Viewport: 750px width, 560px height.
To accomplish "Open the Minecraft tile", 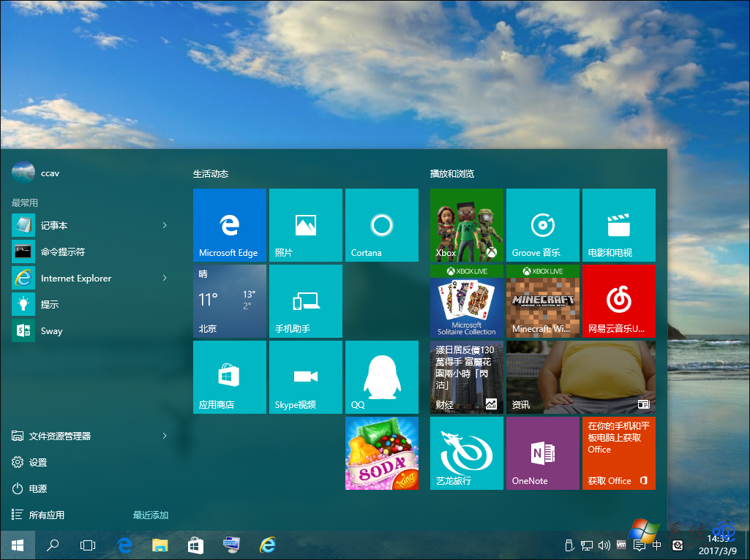I will 542,301.
